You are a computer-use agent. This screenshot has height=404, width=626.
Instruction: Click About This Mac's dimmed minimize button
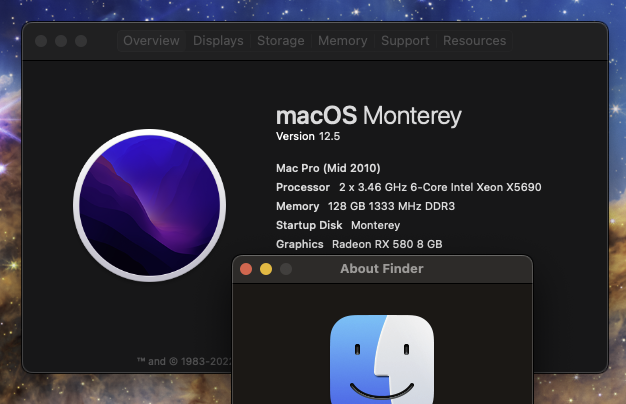61,41
